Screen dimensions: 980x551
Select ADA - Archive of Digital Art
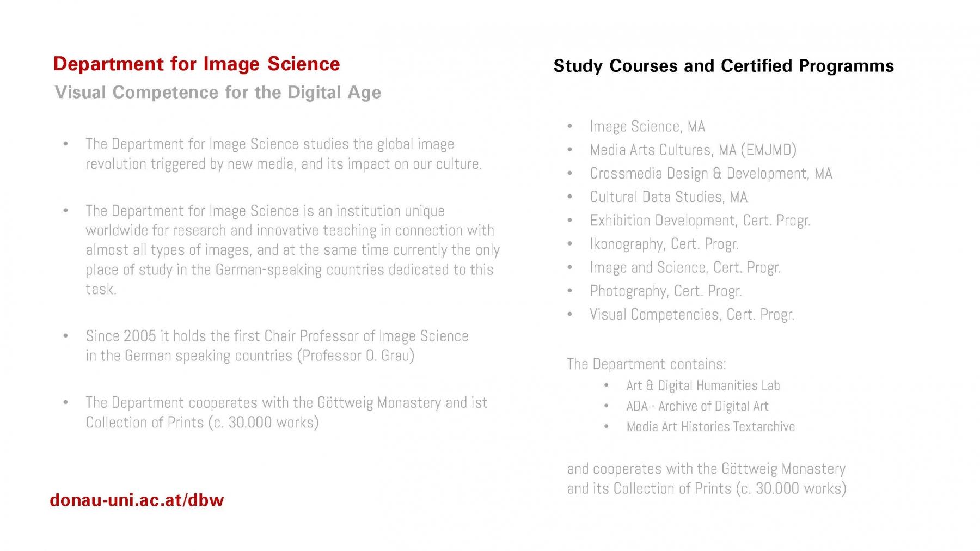coord(697,406)
